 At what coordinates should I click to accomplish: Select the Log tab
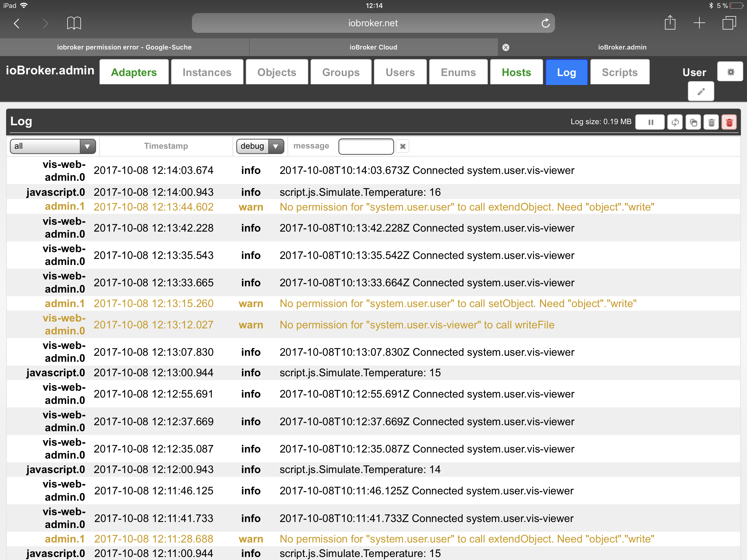[x=566, y=72]
